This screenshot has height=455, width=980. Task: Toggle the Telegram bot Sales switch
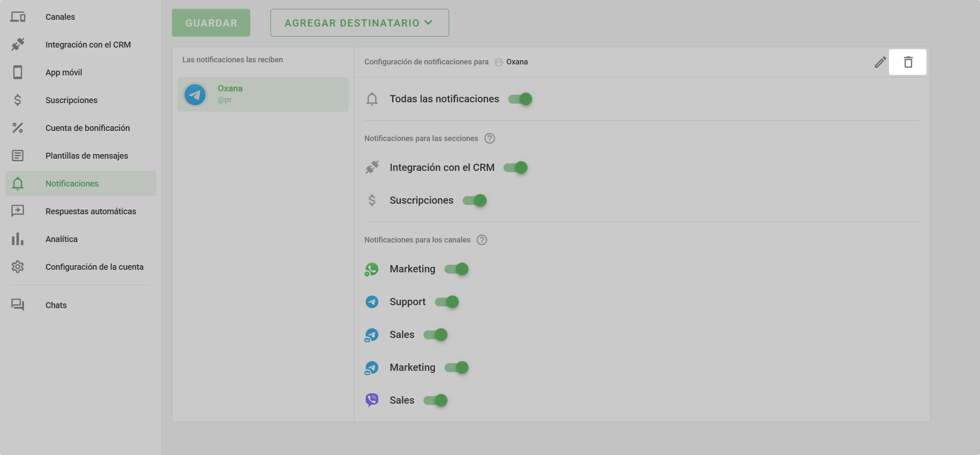(435, 335)
